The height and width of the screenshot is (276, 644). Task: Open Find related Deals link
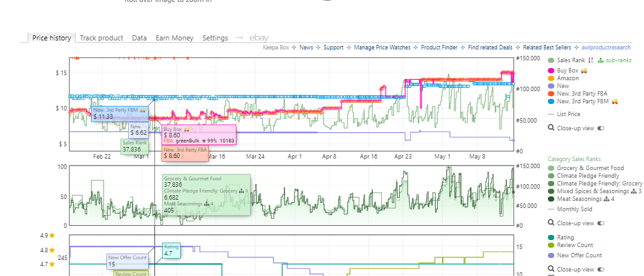pos(490,47)
